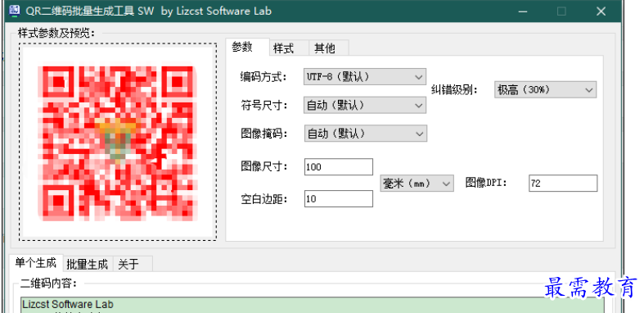Screen dimensions: 644x313
Task: Close the QR tool window
Action: click(601, 11)
